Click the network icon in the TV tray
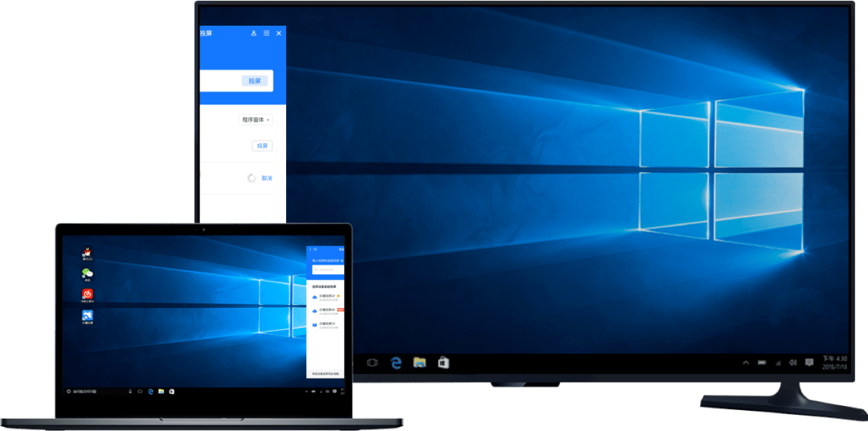868x431 pixels. click(778, 363)
